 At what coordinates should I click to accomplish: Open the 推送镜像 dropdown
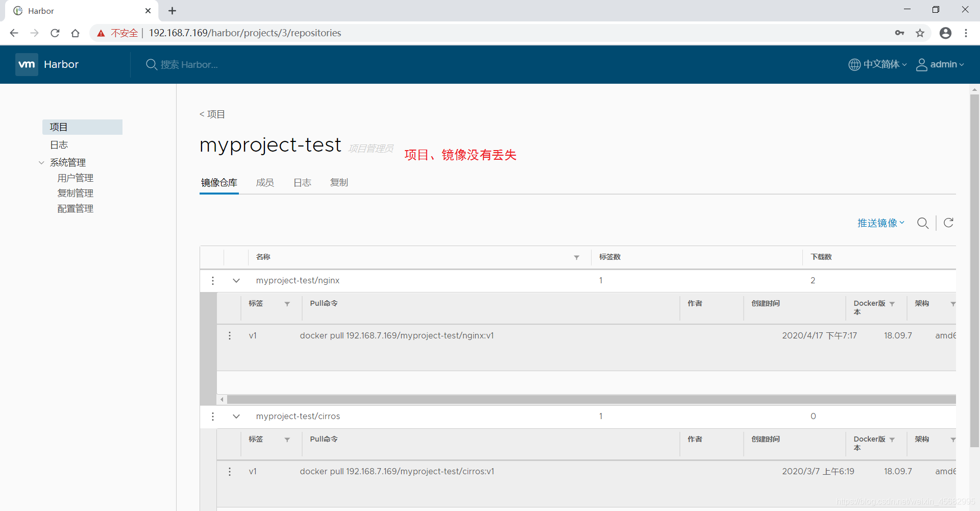click(x=881, y=223)
